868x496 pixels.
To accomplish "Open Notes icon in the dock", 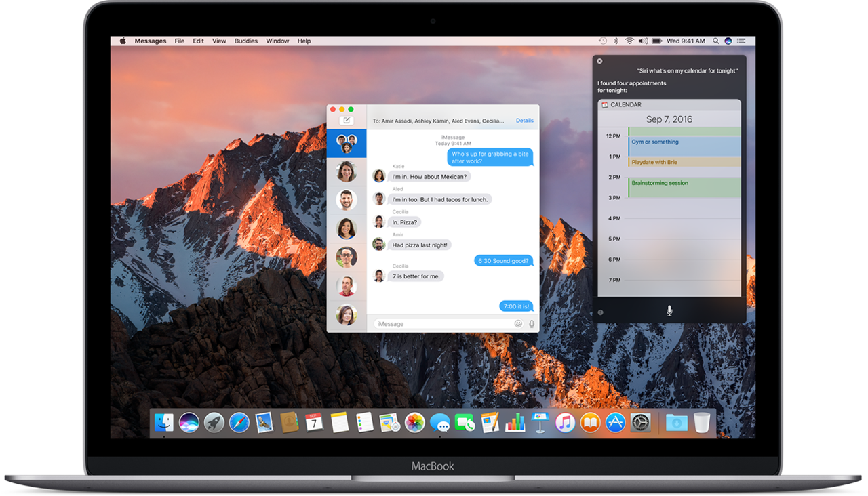I will point(340,423).
